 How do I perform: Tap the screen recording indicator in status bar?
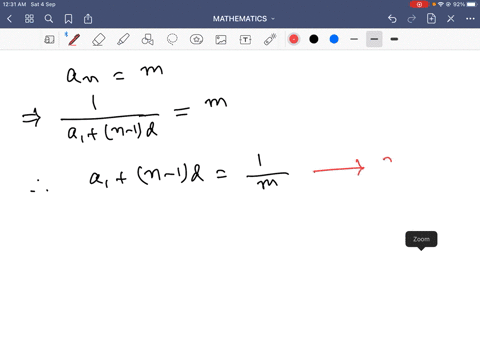click(419, 4)
